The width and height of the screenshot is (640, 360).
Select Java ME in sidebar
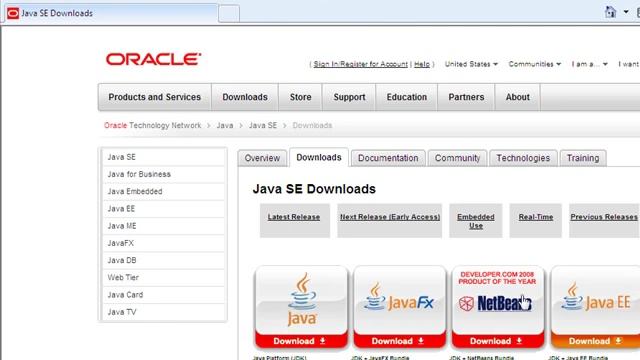click(163, 226)
